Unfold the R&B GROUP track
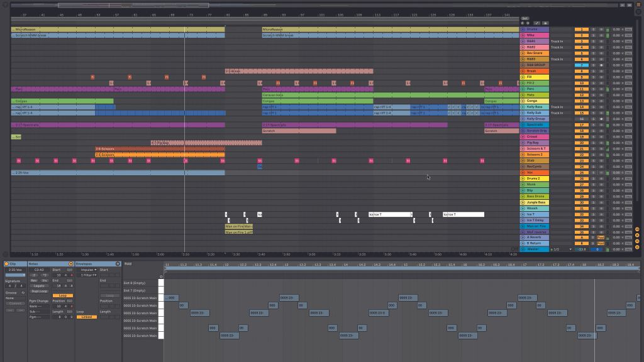The image size is (644, 362). click(x=523, y=65)
